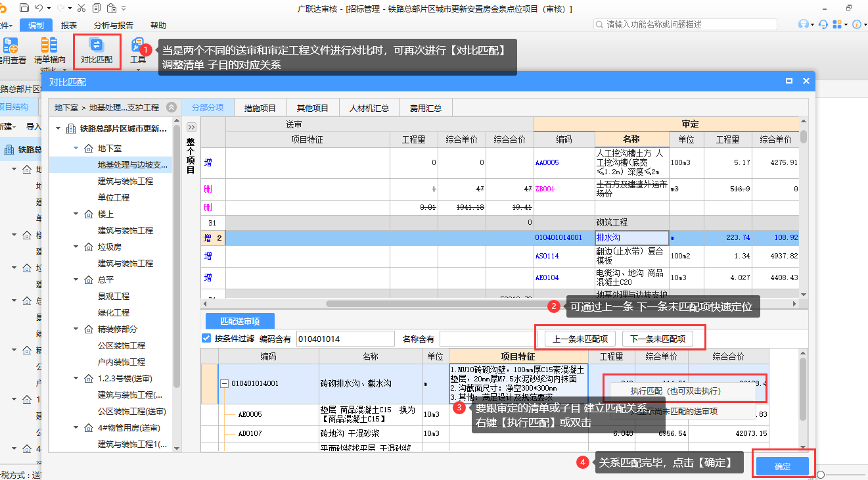Collapse the 精装修部分 tree node
Viewport: 868px width, 480px height.
(x=76, y=329)
